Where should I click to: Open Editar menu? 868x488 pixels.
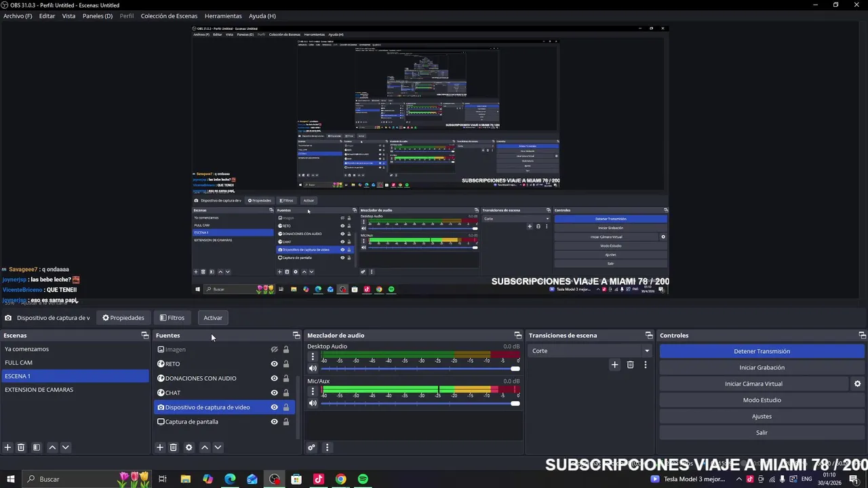(47, 16)
